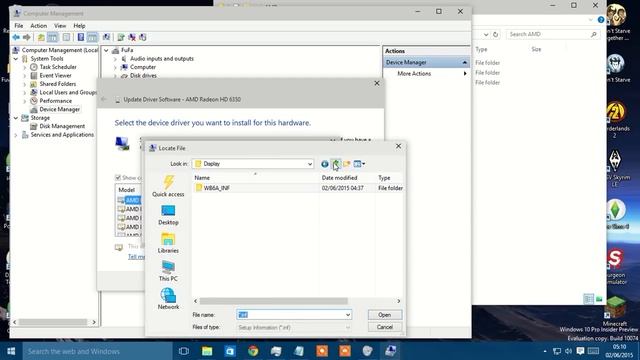Click into the File name input field
Screen dimensions: 640x360
(x=291, y=315)
